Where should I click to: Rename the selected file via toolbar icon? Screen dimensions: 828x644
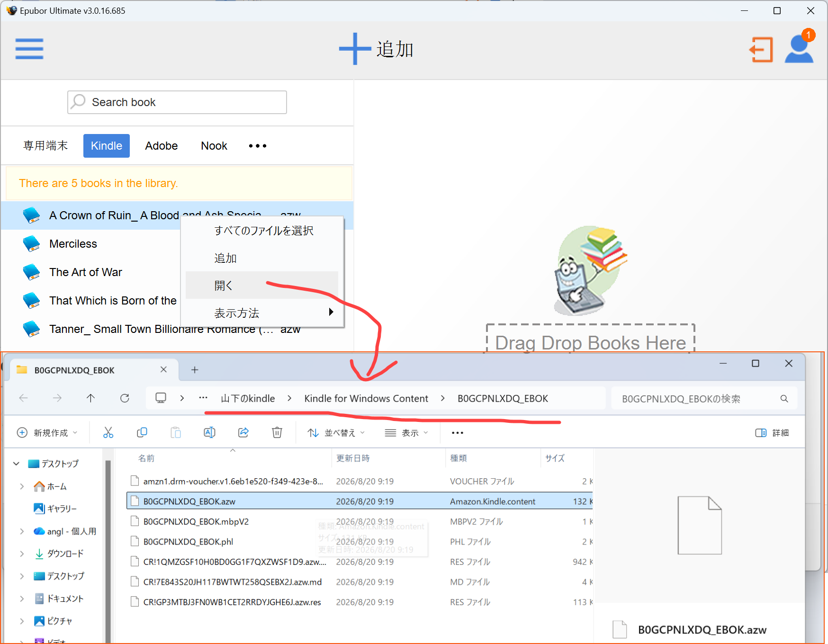pyautogui.click(x=209, y=432)
